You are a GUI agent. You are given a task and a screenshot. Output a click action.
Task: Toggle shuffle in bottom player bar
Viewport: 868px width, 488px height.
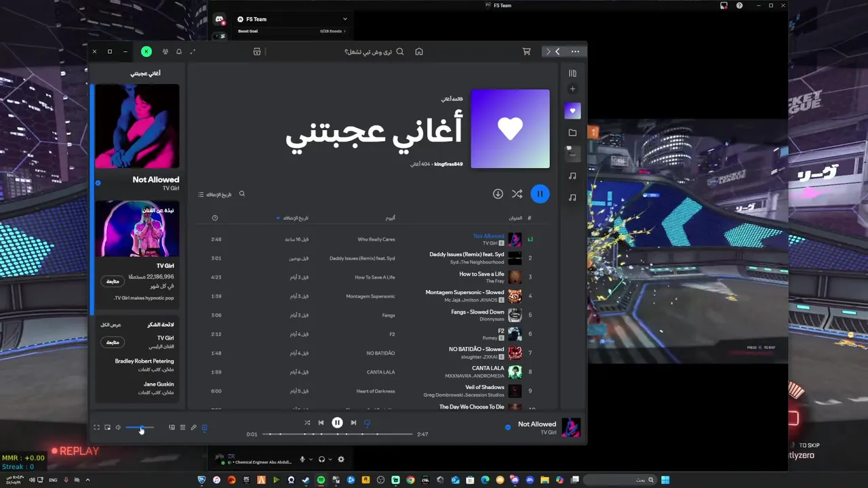pyautogui.click(x=307, y=423)
